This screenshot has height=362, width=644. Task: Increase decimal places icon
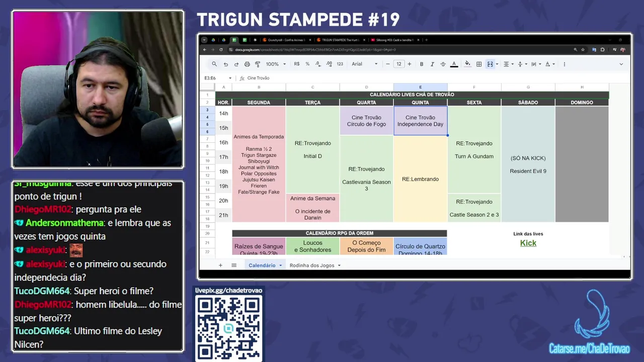click(x=329, y=64)
